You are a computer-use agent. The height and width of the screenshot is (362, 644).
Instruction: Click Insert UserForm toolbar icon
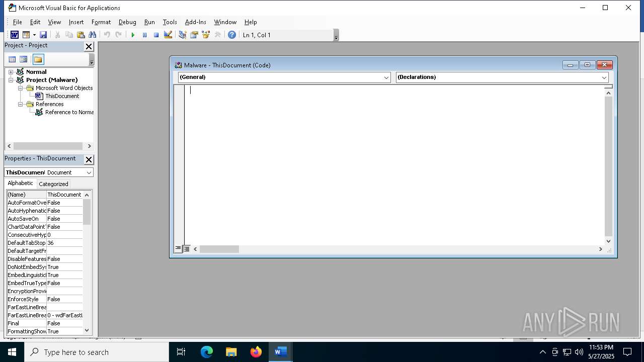tap(26, 35)
